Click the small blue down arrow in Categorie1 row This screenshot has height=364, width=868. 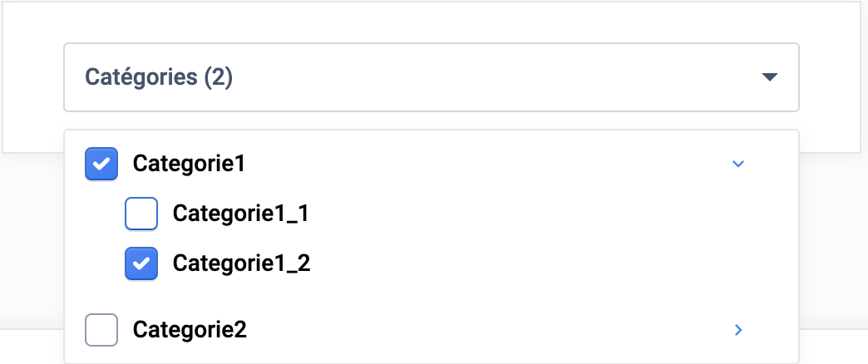point(737,164)
